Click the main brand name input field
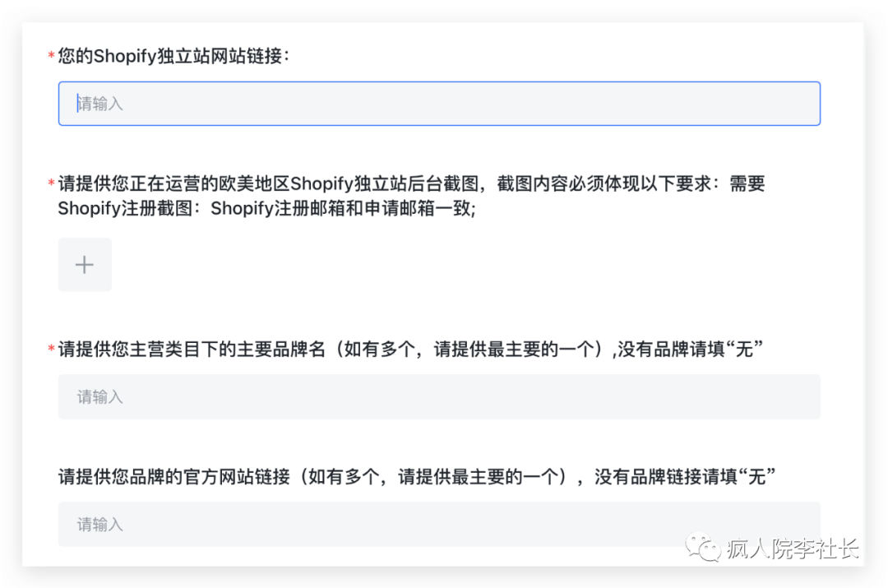This screenshot has width=888, height=588. (438, 396)
